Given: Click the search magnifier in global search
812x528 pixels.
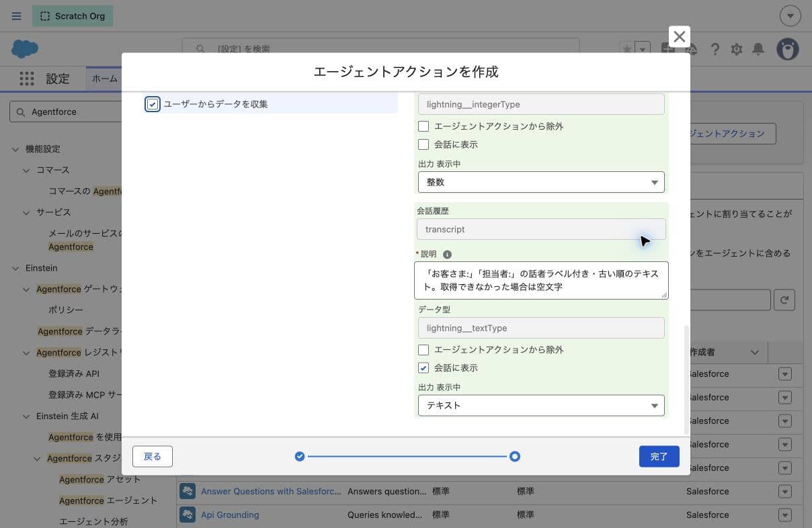Looking at the screenshot, I should pyautogui.click(x=200, y=49).
